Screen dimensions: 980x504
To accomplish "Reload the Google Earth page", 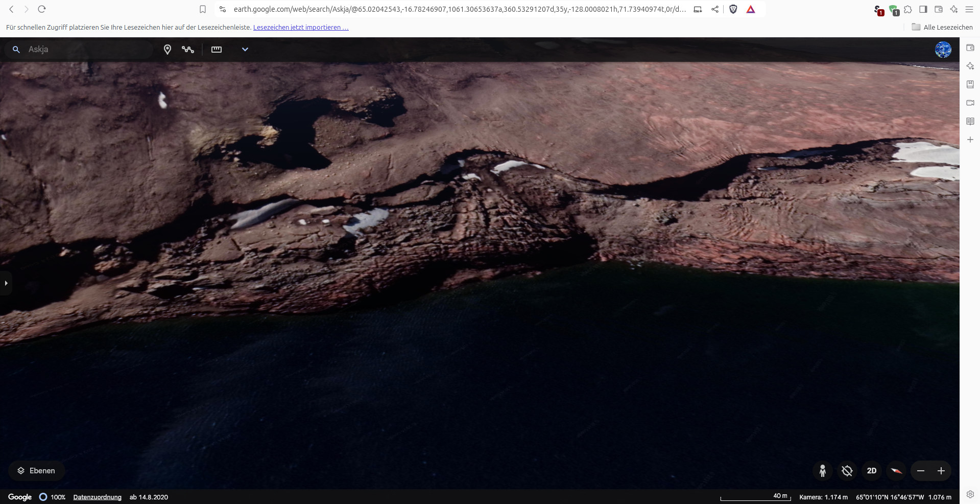I will pos(42,9).
